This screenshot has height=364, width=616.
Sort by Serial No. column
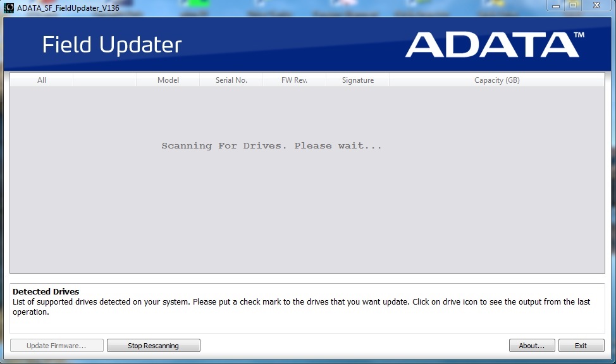pos(231,80)
